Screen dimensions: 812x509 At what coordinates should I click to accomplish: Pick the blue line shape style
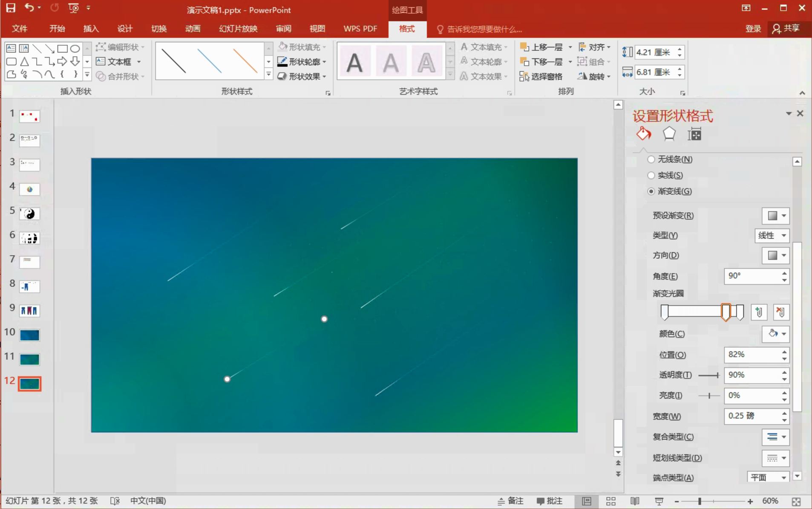[209, 61]
